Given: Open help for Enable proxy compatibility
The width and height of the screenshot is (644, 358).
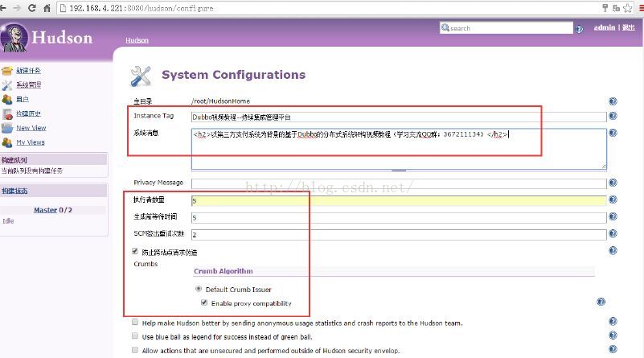Looking at the screenshot, I should pyautogui.click(x=601, y=302).
